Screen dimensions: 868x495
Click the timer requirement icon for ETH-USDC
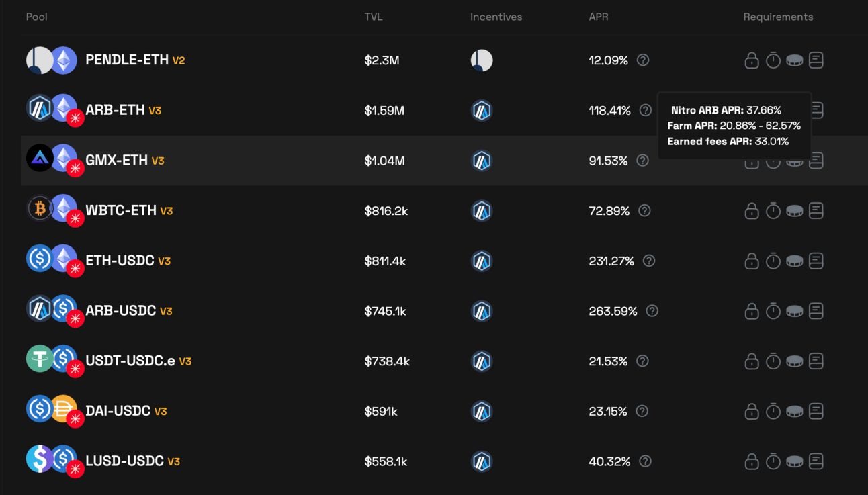pos(773,261)
